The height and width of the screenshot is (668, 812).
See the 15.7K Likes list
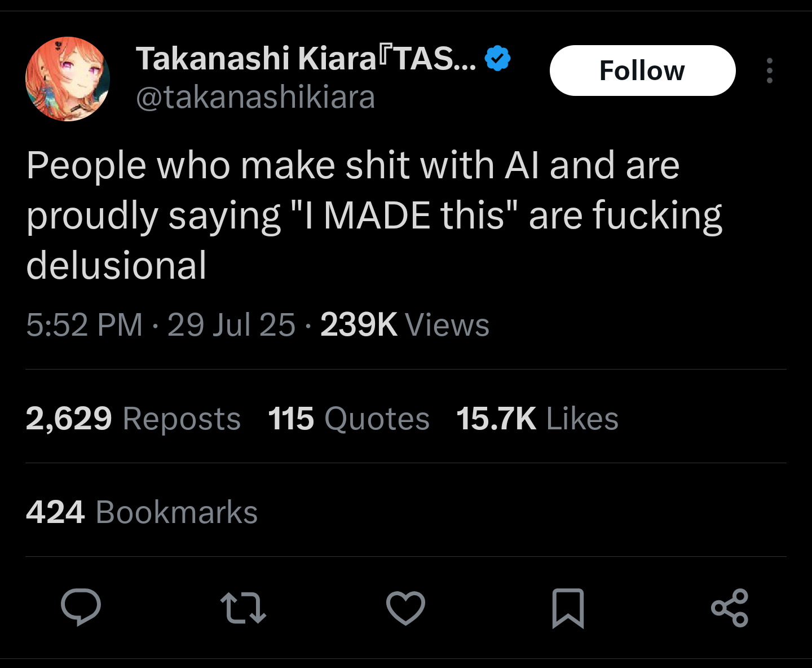coord(537,419)
